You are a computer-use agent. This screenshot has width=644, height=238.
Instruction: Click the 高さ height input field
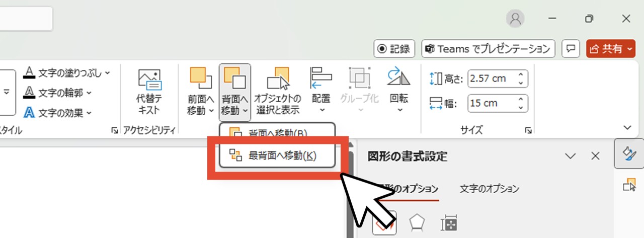(492, 79)
